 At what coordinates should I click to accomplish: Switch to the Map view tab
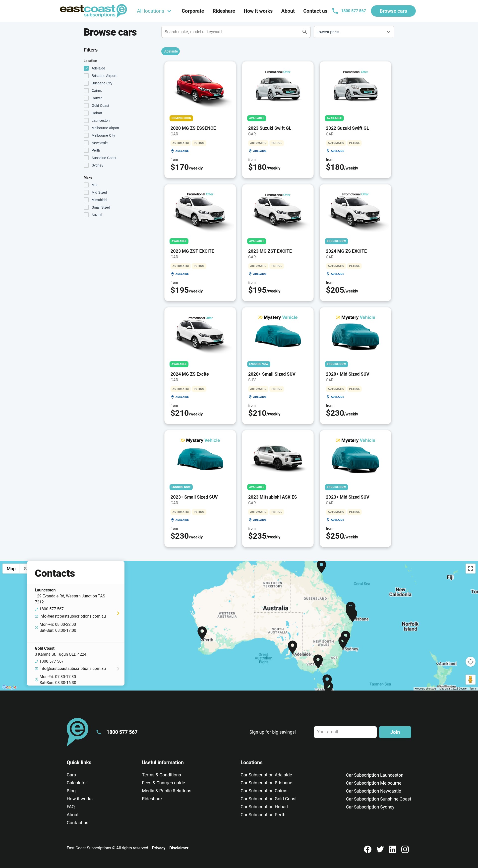[x=11, y=569]
